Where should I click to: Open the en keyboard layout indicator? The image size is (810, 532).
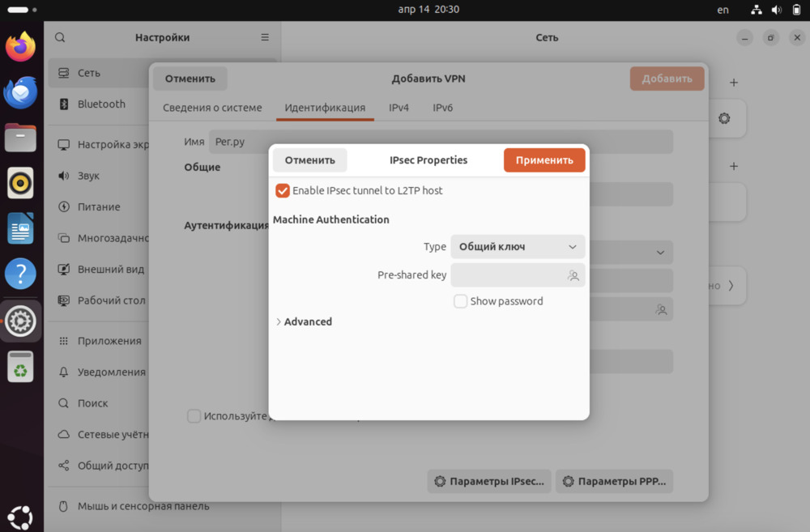[723, 10]
